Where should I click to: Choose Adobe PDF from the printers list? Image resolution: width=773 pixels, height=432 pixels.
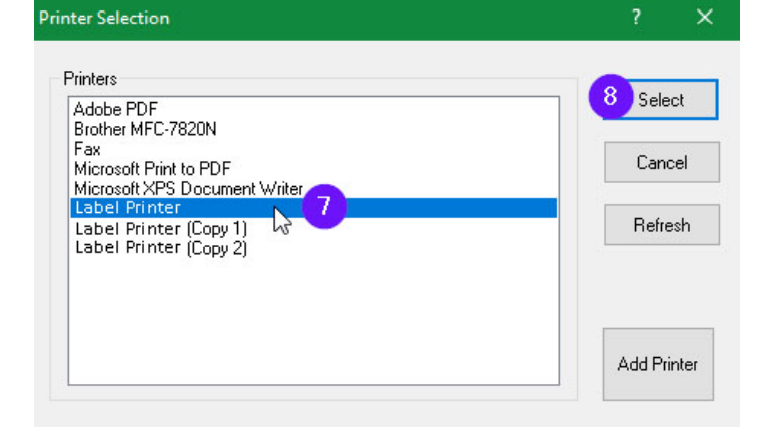pos(115,109)
